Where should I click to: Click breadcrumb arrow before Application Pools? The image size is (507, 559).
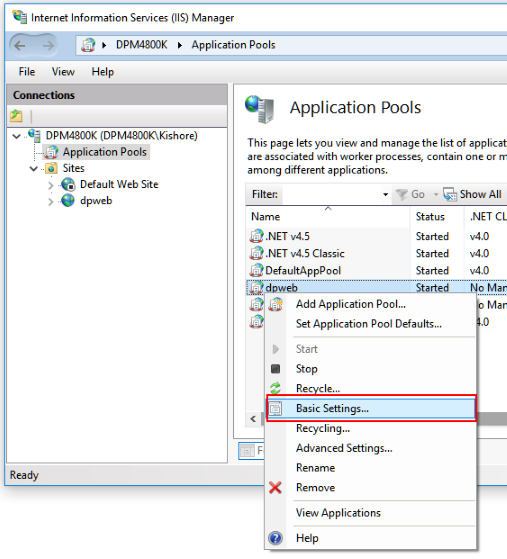tap(179, 45)
